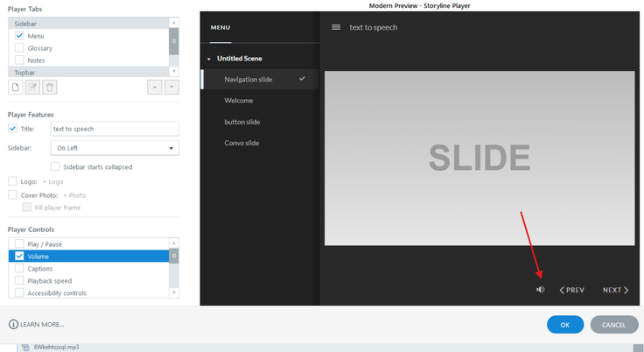Enable the Logo checkbox
Screen dimensions: 644x352
click(x=13, y=181)
